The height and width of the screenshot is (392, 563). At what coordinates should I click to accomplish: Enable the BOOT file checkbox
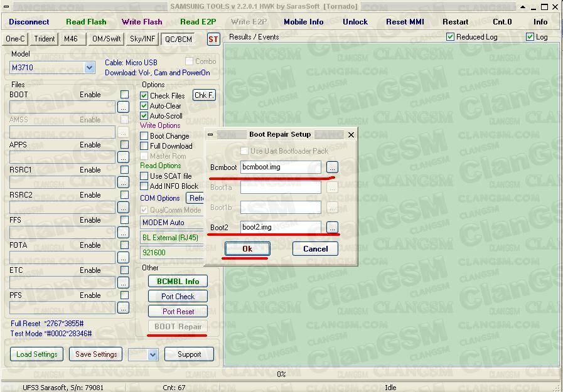[x=125, y=94]
